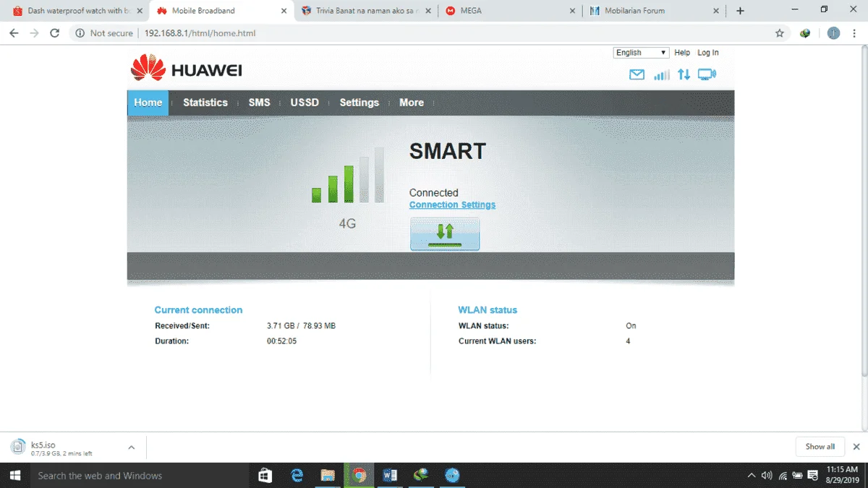
Task: Click the duration value 00:52:05
Action: coord(281,341)
